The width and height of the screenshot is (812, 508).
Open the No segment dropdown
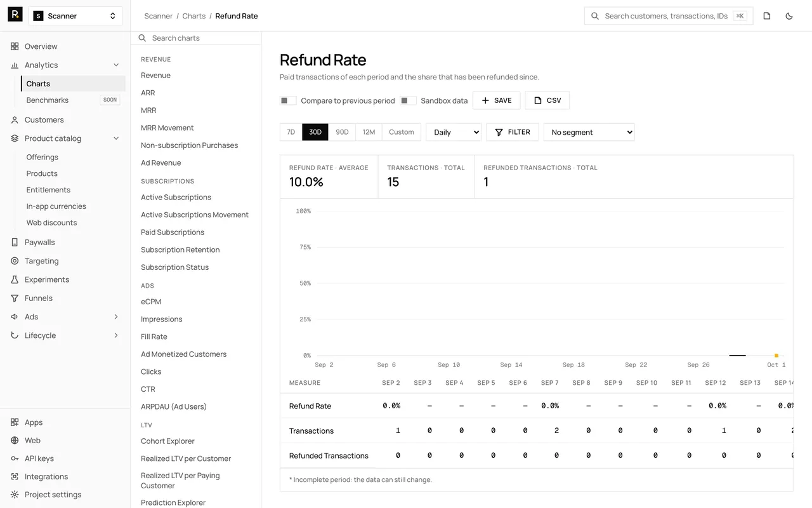pyautogui.click(x=589, y=132)
